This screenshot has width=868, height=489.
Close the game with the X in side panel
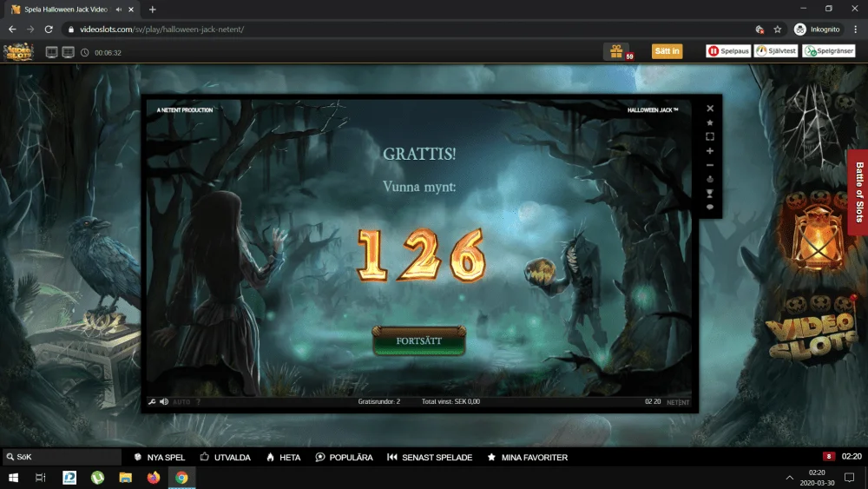pos(710,109)
